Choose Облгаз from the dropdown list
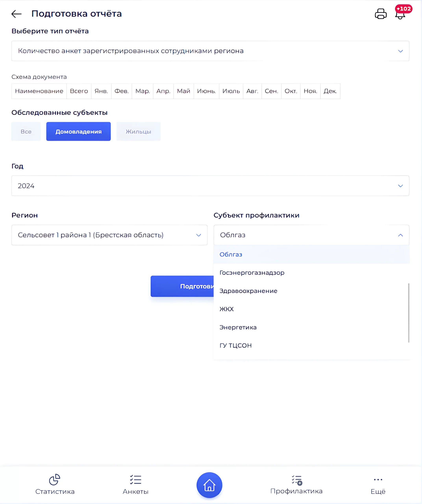 (311, 254)
